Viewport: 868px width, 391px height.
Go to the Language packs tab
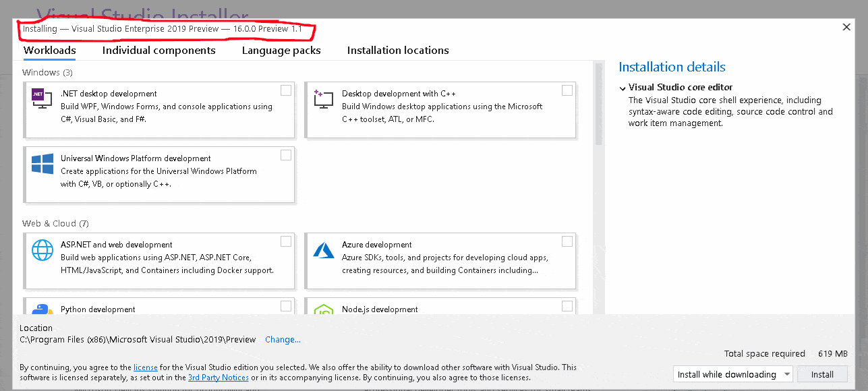[281, 51]
